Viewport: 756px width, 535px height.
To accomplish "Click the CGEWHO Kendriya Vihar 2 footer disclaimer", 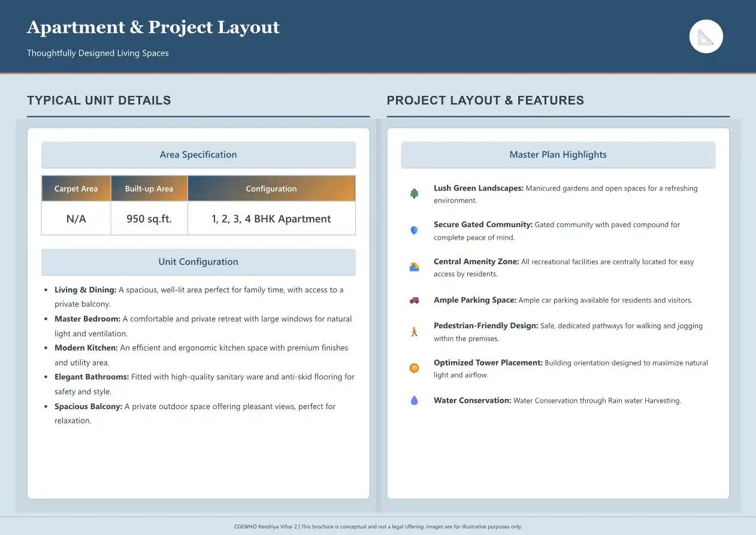I will point(378,527).
